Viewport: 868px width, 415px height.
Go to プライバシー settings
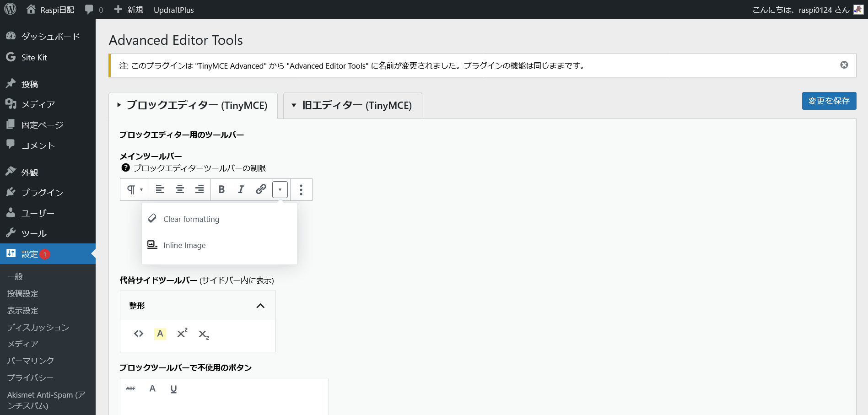[30, 377]
